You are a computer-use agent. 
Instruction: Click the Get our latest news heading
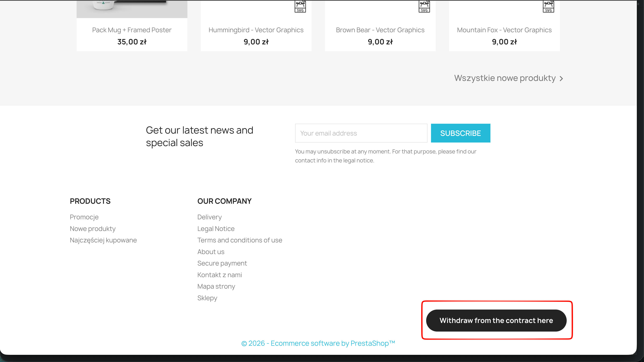200,136
